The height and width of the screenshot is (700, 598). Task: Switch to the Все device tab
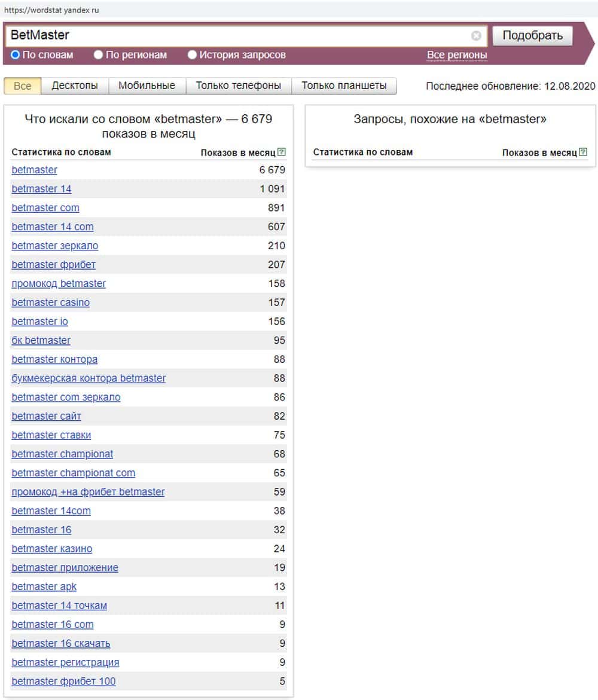(x=22, y=85)
